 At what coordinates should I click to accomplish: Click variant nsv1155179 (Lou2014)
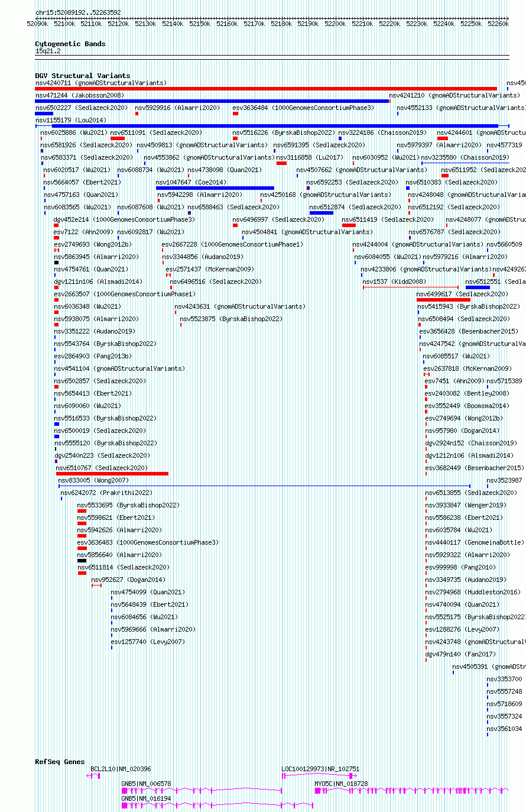click(71, 120)
